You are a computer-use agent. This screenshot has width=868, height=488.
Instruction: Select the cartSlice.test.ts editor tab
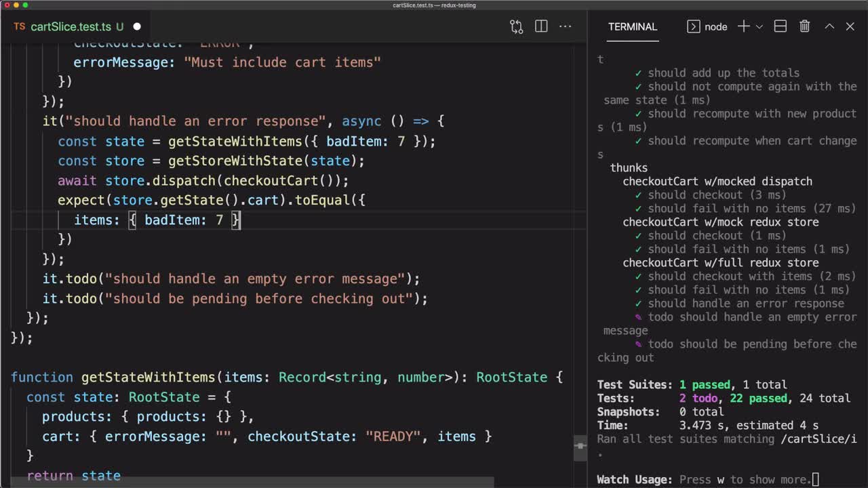click(x=71, y=26)
